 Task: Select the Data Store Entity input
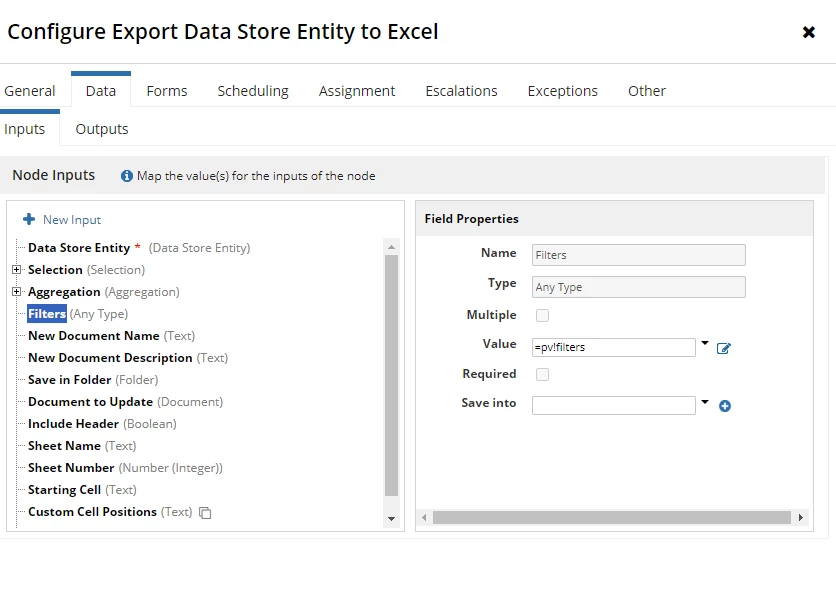[139, 248]
